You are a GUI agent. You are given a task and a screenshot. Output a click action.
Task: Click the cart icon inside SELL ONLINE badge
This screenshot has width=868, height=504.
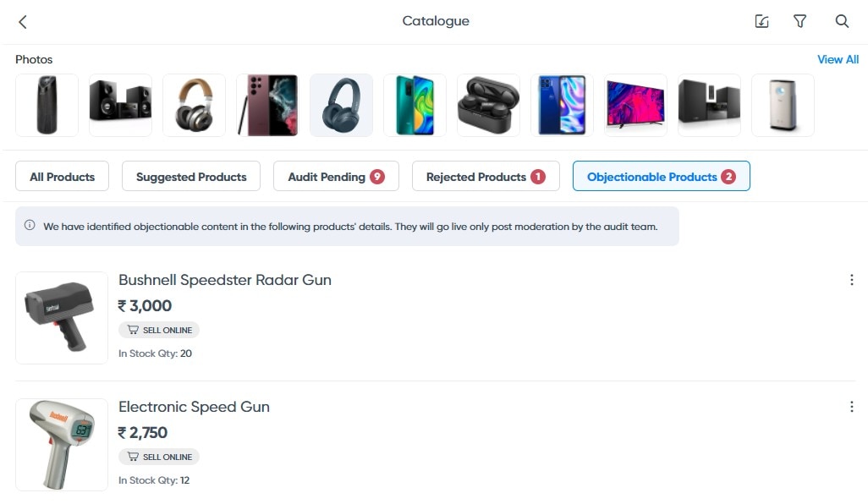tap(133, 330)
